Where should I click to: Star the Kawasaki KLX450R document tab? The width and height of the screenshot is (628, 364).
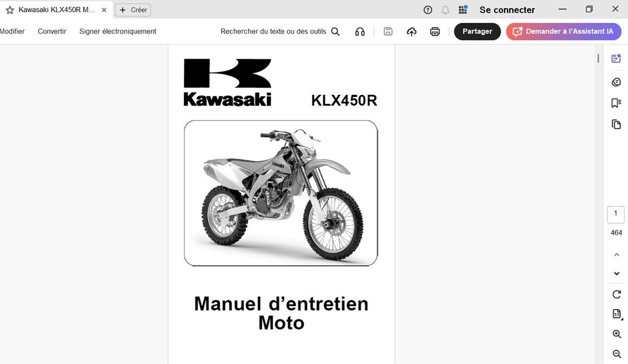[x=10, y=10]
